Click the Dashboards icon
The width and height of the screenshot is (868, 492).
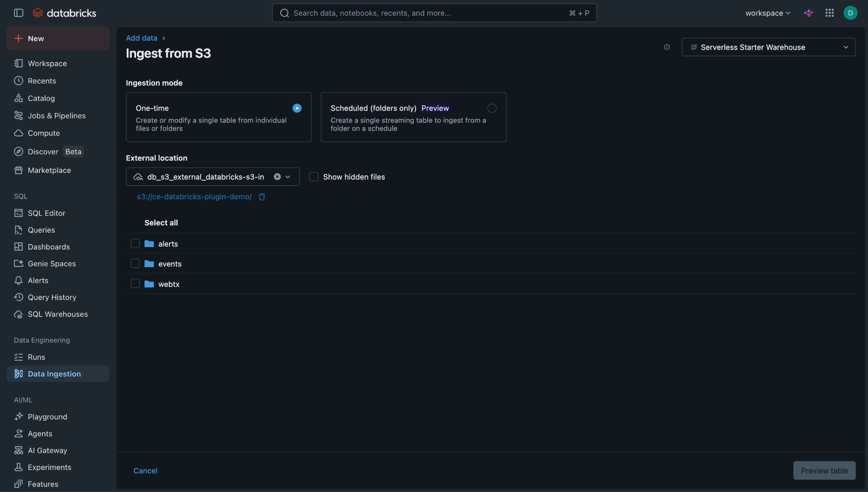click(x=18, y=247)
